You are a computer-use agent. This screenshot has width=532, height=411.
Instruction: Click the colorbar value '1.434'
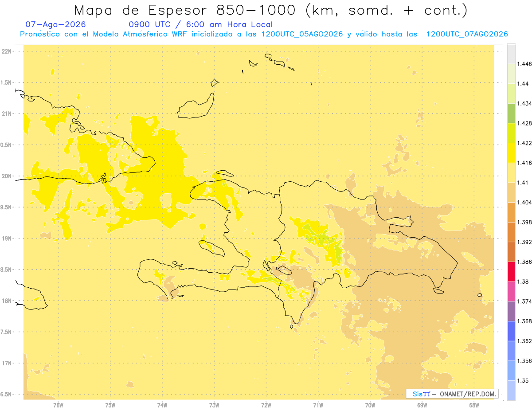click(x=524, y=103)
